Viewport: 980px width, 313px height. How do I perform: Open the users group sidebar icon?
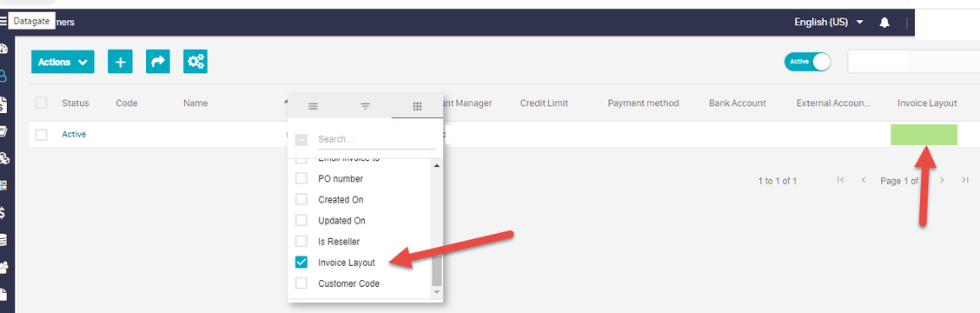[x=3, y=268]
